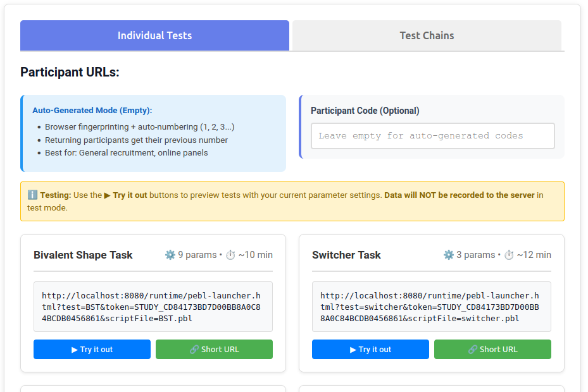Click the link icon on Switcher Task's Short URL

point(472,349)
